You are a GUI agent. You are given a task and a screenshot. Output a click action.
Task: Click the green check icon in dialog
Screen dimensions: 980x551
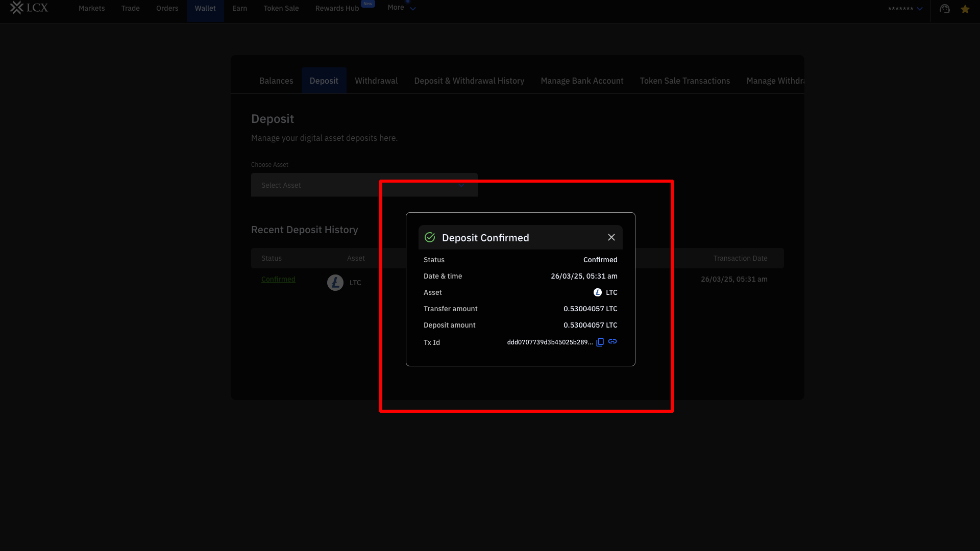coord(430,237)
